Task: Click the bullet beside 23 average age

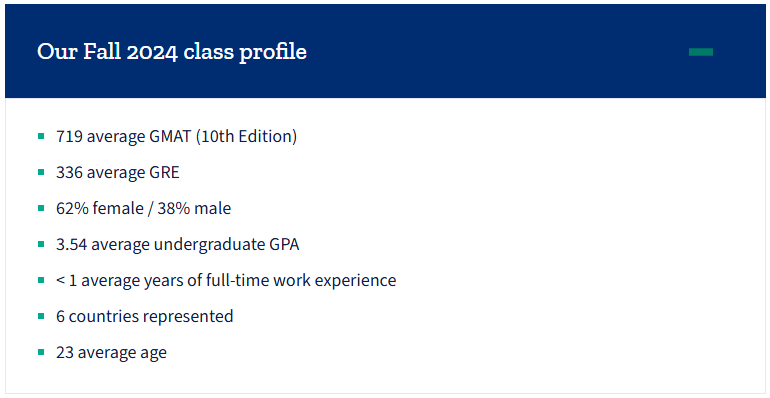Action: pyautogui.click(x=41, y=352)
